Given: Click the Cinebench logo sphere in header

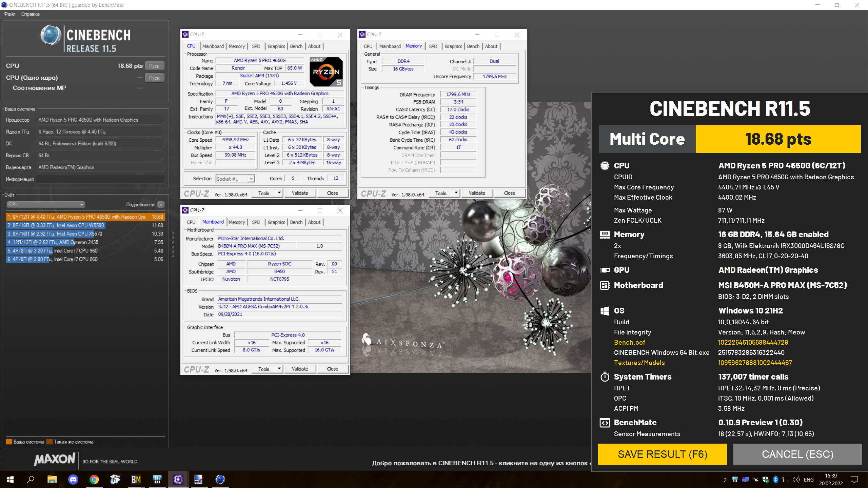Looking at the screenshot, I should click(x=51, y=35).
